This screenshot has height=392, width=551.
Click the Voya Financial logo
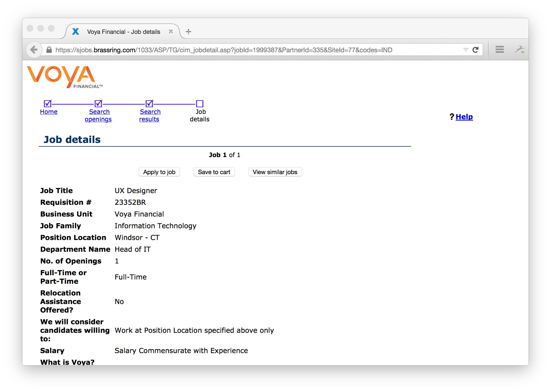coord(65,77)
